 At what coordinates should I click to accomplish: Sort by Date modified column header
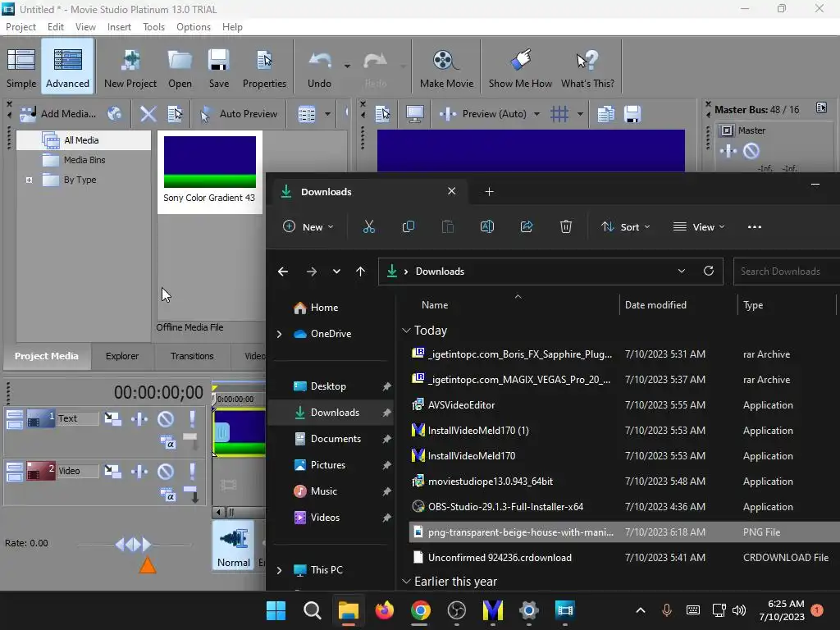655,305
